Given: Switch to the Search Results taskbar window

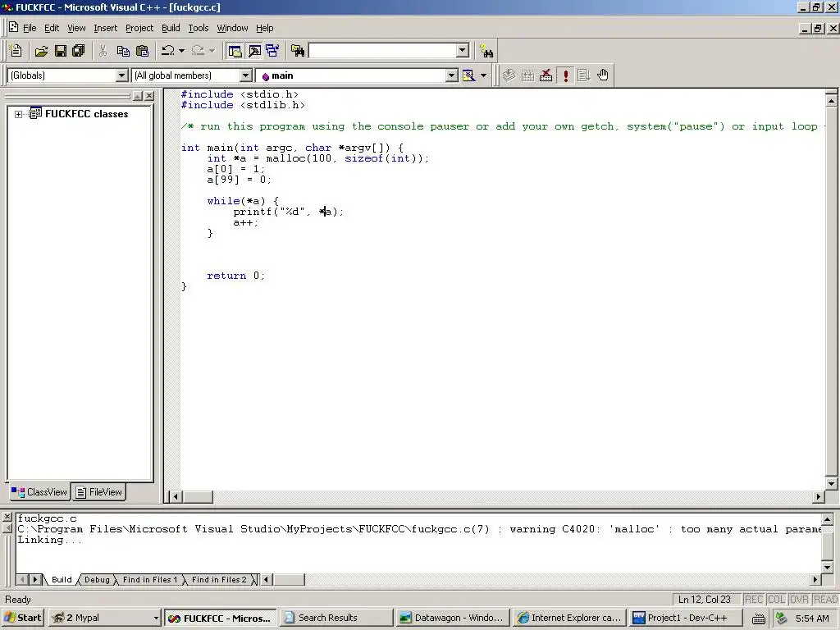Looking at the screenshot, I should 336,618.
